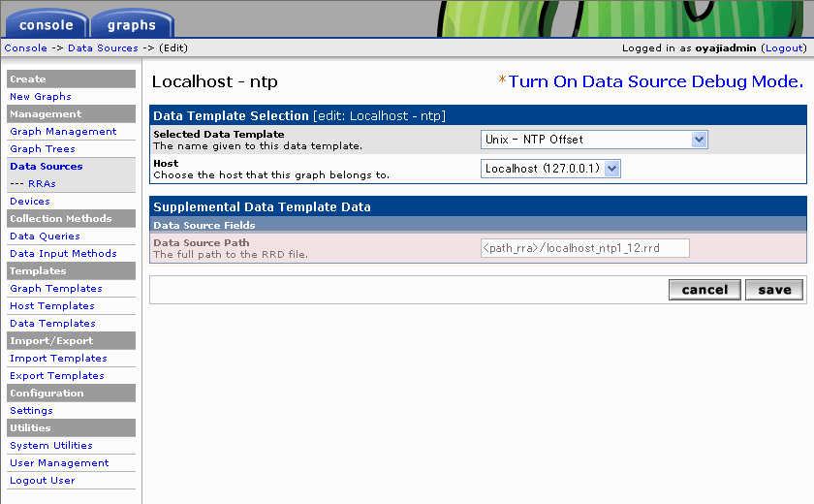Turn On Data Source Debug Mode
Viewport: 814px width, 504px height.
(656, 81)
